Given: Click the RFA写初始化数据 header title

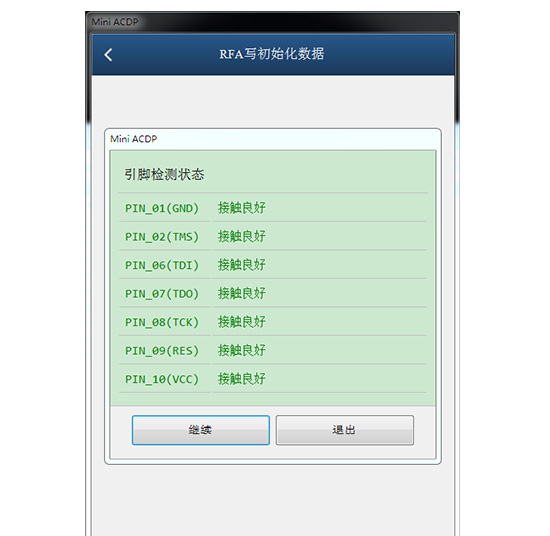Looking at the screenshot, I should pos(272,54).
